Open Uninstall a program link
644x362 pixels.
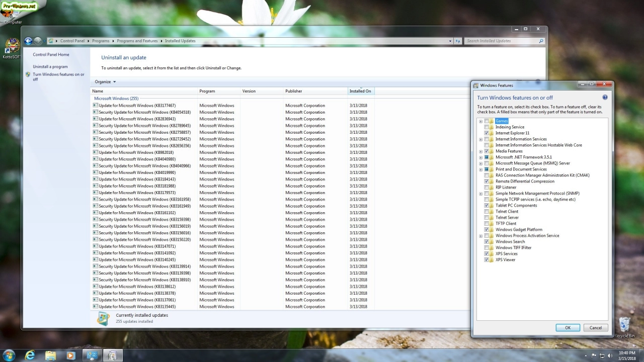click(x=50, y=66)
